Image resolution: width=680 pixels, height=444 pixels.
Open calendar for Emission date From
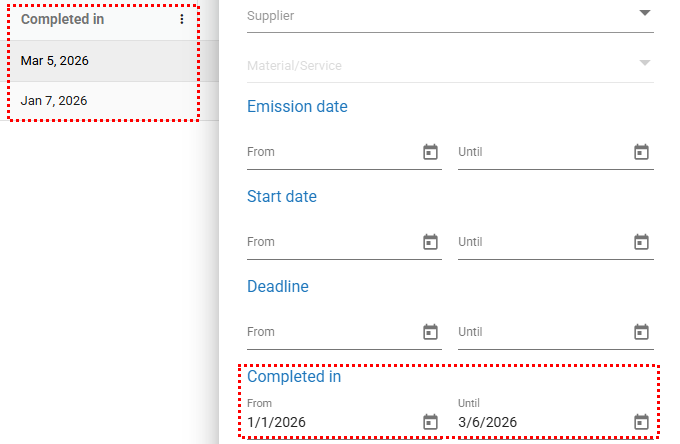pyautogui.click(x=430, y=152)
